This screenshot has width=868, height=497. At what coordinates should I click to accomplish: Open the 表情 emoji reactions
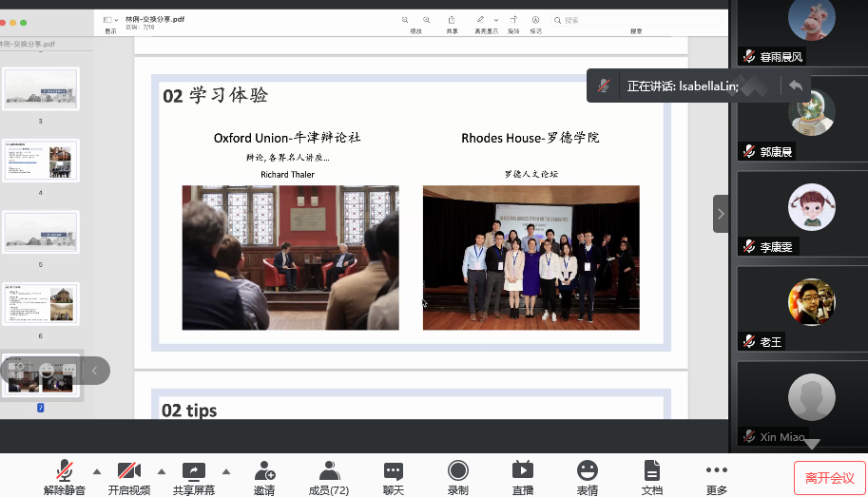tap(588, 472)
